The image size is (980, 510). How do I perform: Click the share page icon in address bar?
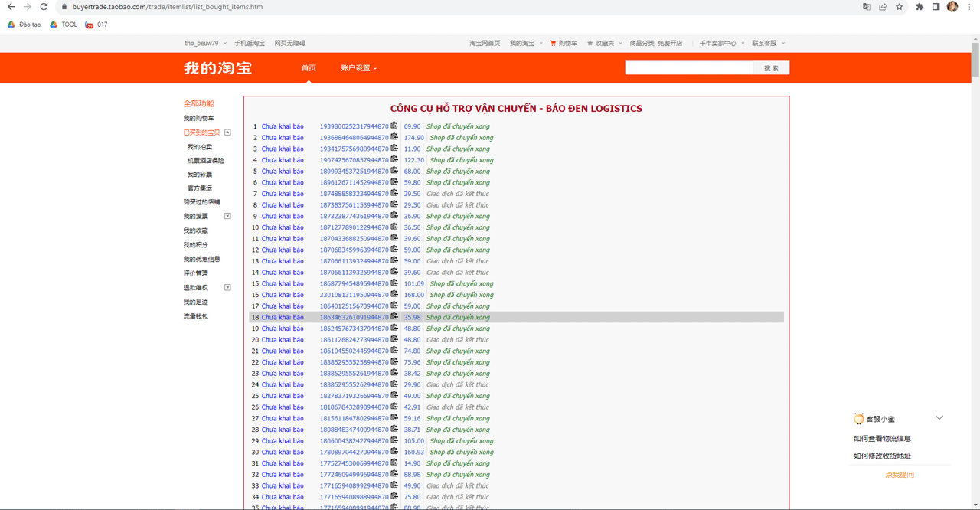pos(883,7)
